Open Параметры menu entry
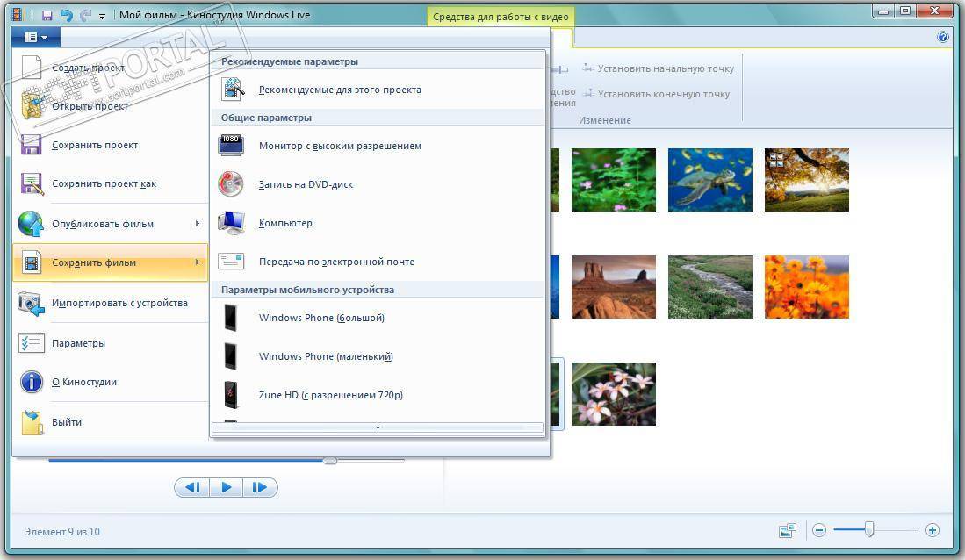This screenshot has height=560, width=965. [110, 343]
